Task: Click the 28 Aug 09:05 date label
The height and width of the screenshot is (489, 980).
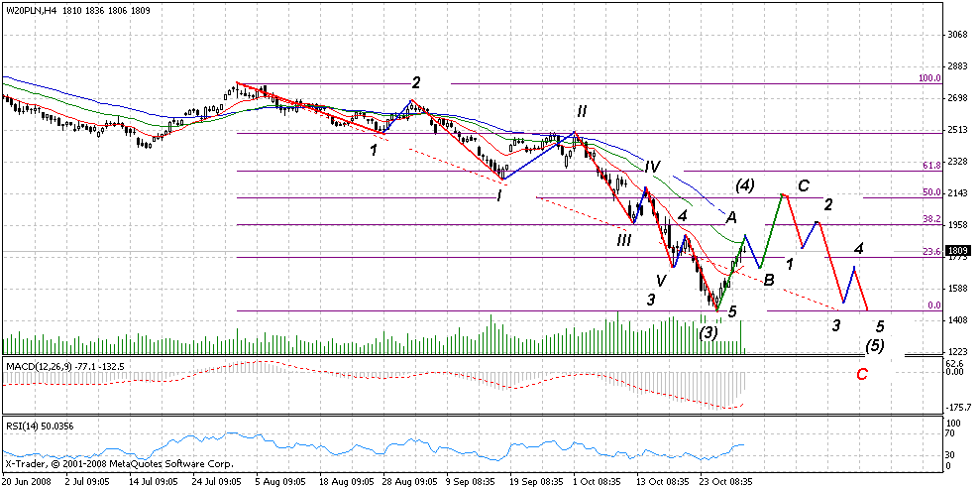Action: (406, 482)
